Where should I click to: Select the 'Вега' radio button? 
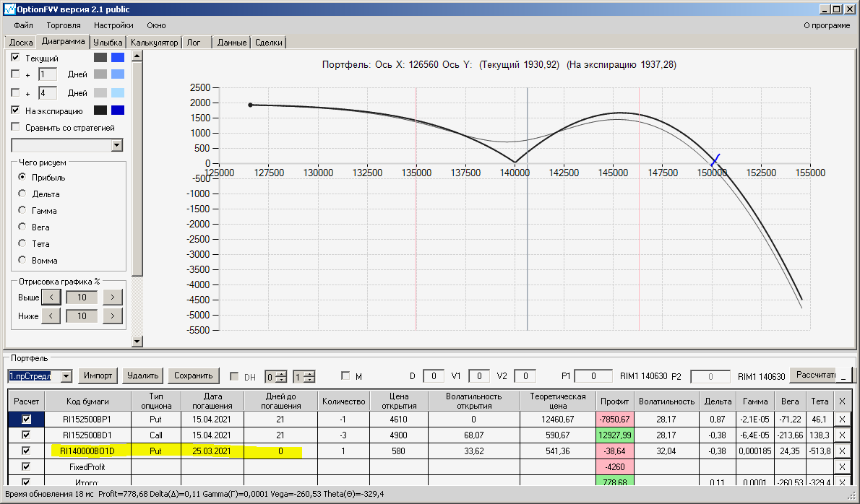tap(22, 226)
